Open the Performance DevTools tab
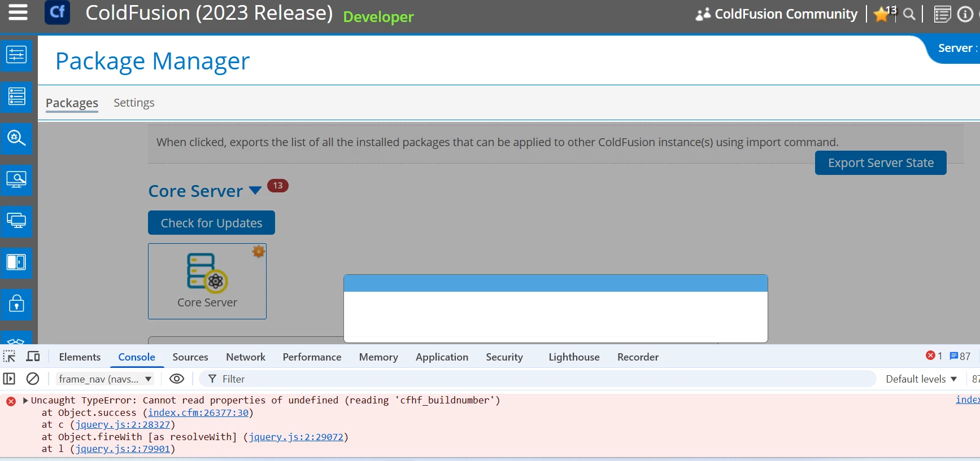This screenshot has width=980, height=461. pyautogui.click(x=312, y=357)
